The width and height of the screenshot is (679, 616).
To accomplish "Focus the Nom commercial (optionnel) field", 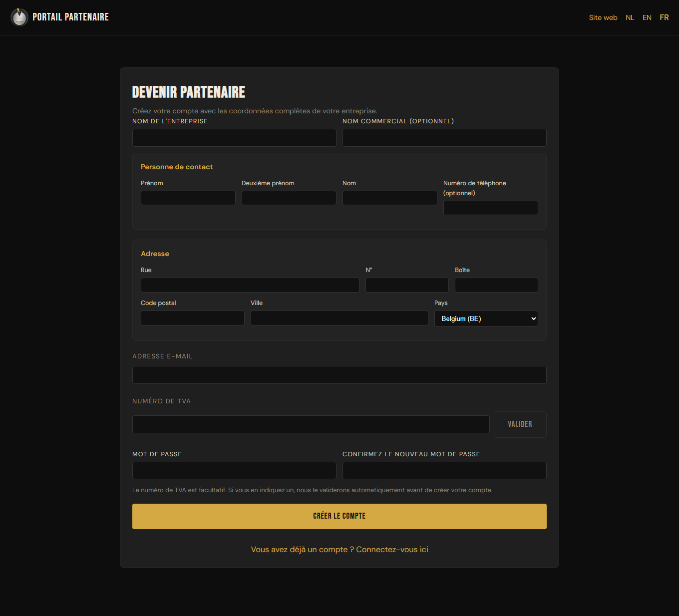I will coord(444,138).
